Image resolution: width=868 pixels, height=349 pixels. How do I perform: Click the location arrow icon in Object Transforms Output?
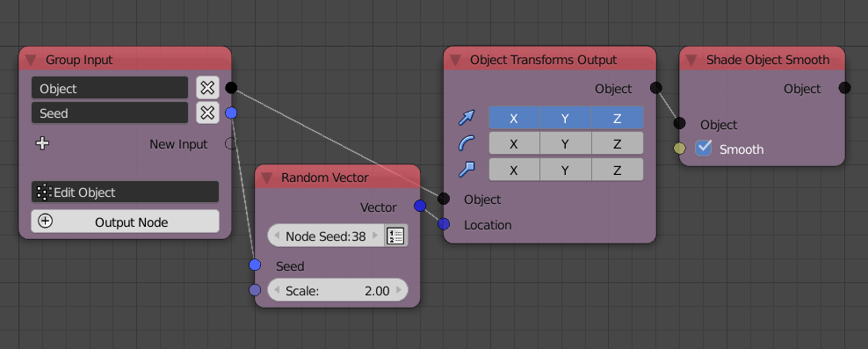point(467,118)
